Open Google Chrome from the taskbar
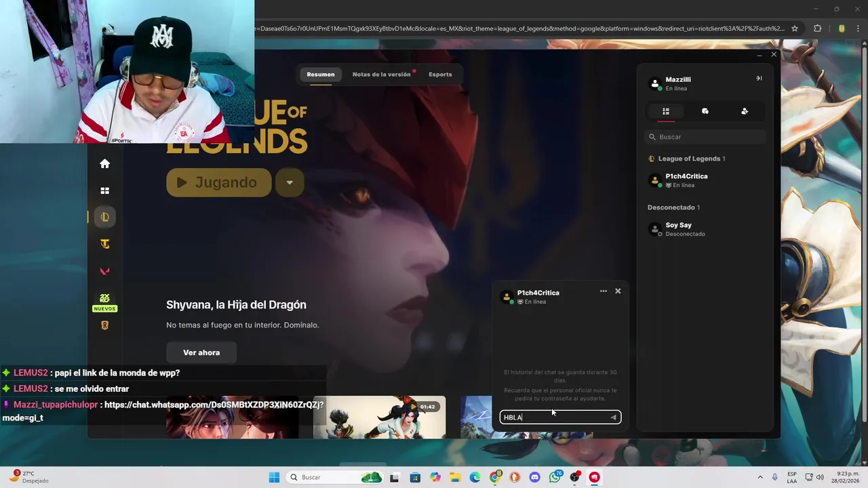 (x=495, y=478)
